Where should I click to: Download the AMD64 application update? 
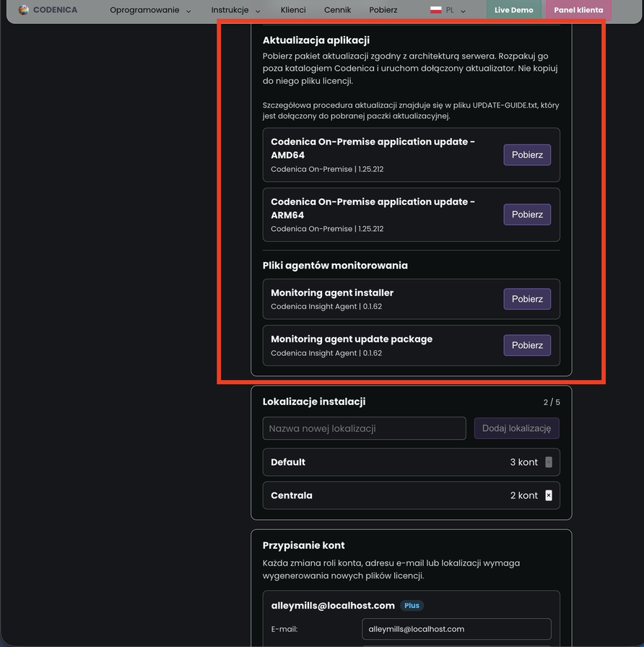(527, 155)
